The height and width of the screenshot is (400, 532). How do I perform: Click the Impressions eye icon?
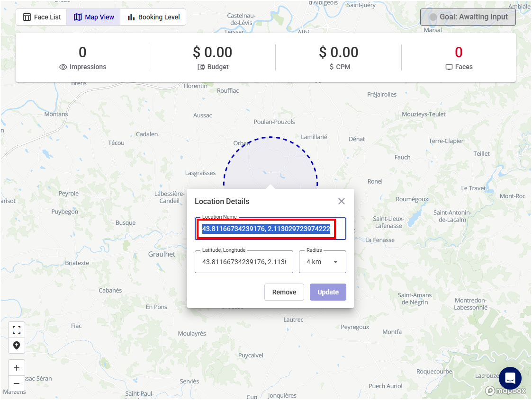(63, 67)
